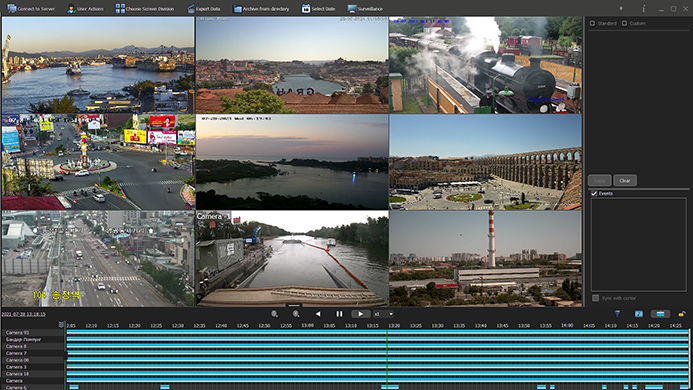Open the x1 playback speed dropdown
693x390 pixels.
(x=383, y=314)
